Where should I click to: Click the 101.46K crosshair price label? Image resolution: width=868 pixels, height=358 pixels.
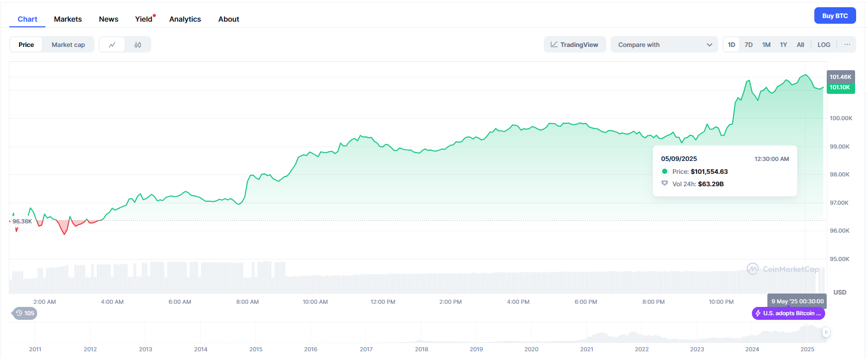pyautogui.click(x=841, y=76)
